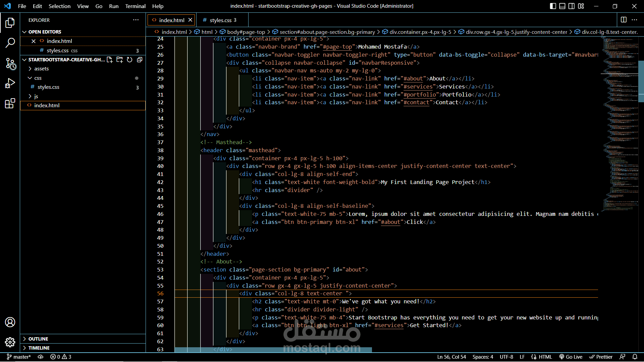The width and height of the screenshot is (644, 362).
Task: Open the Explorer view in activity bar
Action: (10, 23)
